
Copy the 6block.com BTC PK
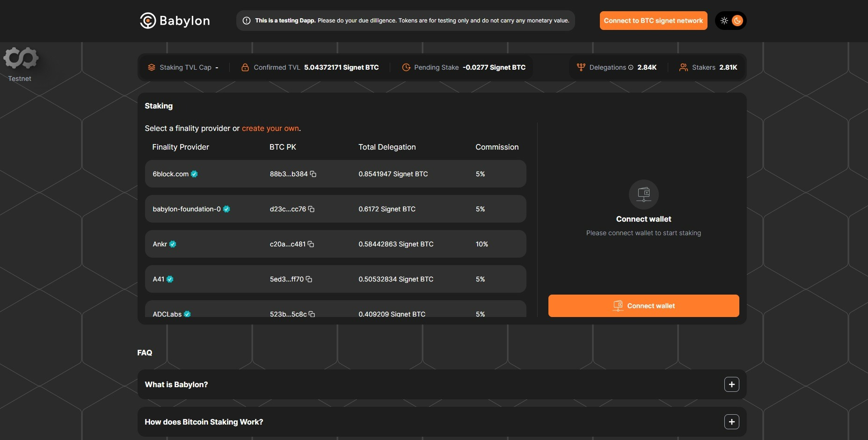click(314, 174)
